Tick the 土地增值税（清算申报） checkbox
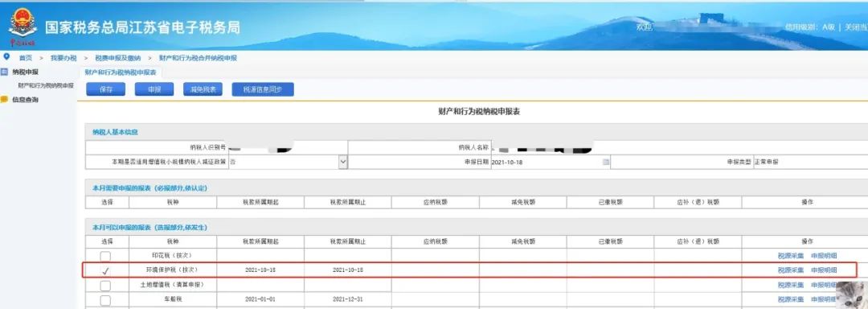The width and height of the screenshot is (868, 309). pyautogui.click(x=105, y=285)
